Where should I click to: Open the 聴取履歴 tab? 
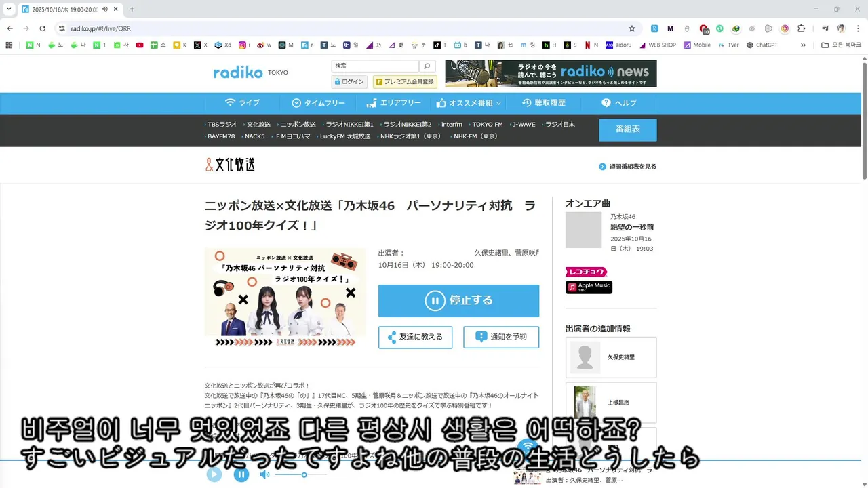tap(543, 103)
